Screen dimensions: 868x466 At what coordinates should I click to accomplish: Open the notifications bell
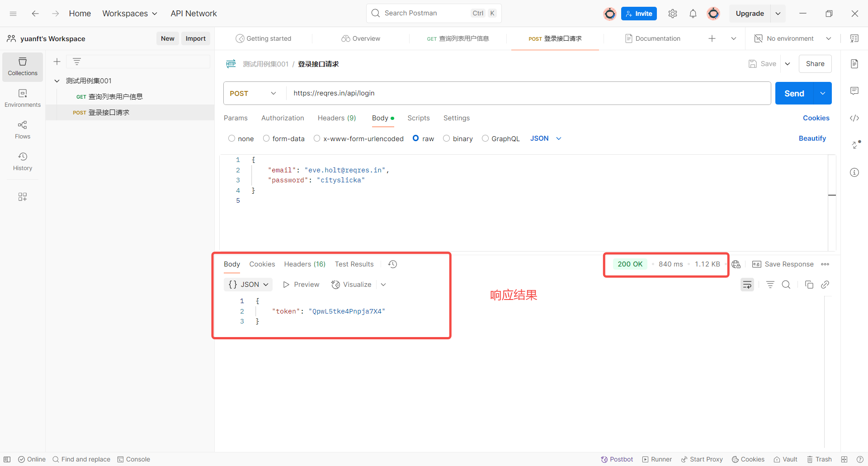tap(693, 14)
